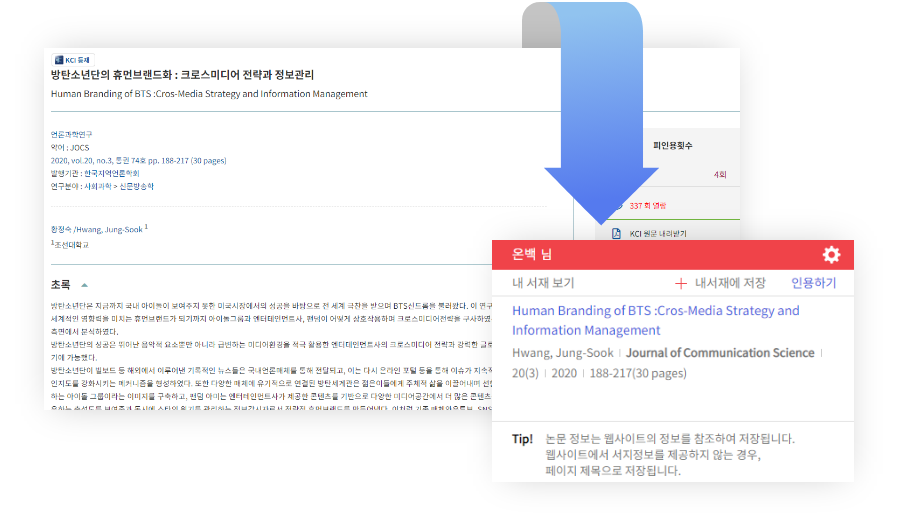
Task: Click the plus icon next to 내서재에 저장
Action: click(x=680, y=283)
